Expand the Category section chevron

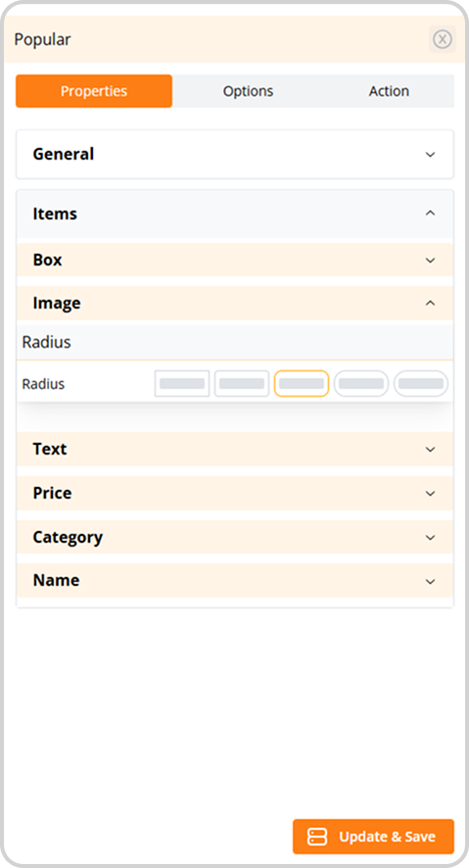click(x=430, y=538)
